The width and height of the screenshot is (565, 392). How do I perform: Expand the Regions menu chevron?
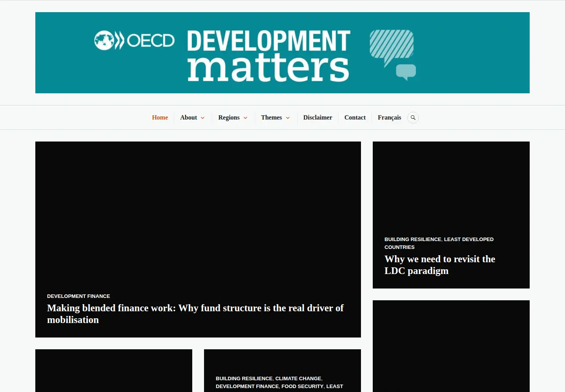[x=246, y=118]
